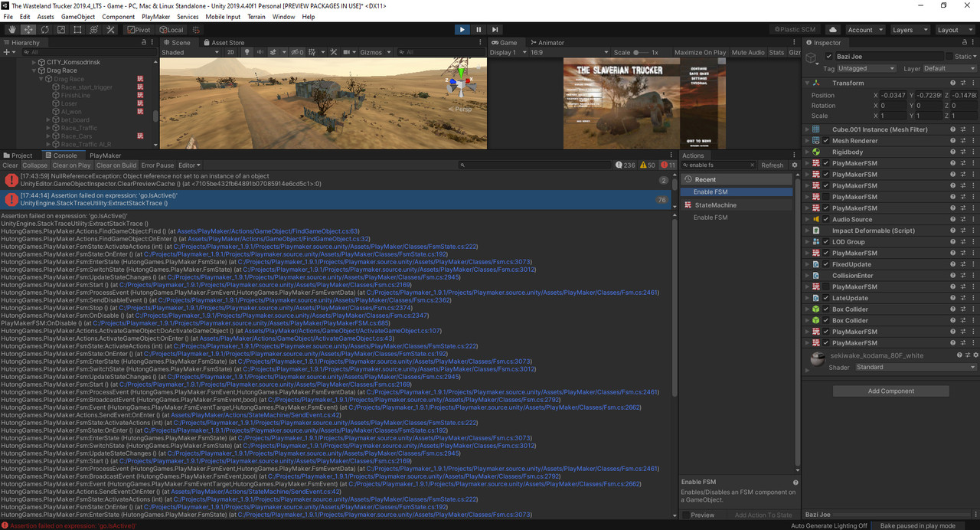Toggle Collapse in Console
The height and width of the screenshot is (530, 980).
click(x=34, y=165)
